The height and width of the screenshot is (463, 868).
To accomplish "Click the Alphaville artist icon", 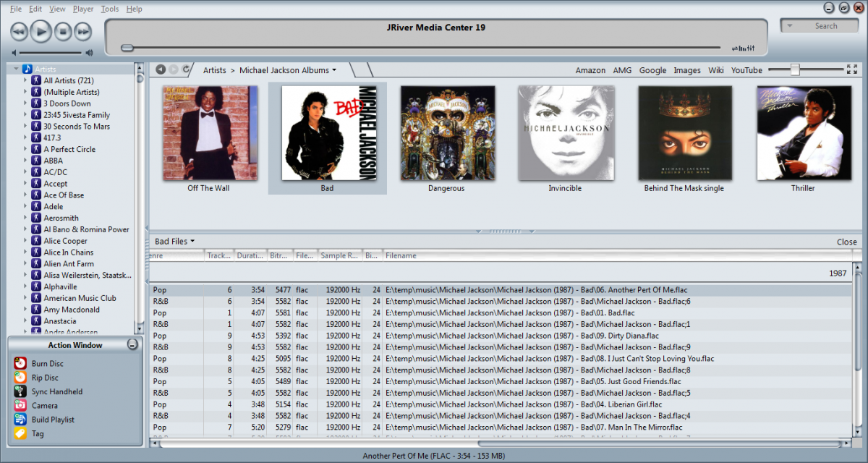I will [x=36, y=286].
